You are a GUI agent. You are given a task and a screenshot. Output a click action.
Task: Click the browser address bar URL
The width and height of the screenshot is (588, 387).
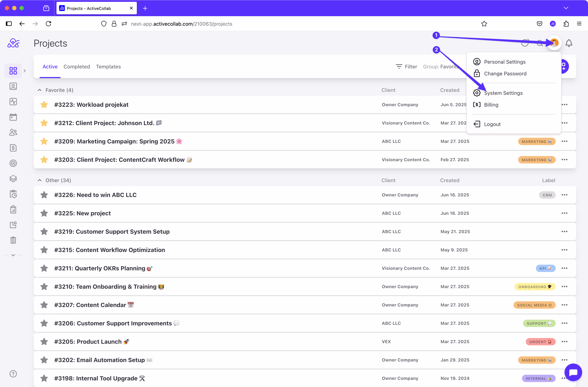pos(181,24)
